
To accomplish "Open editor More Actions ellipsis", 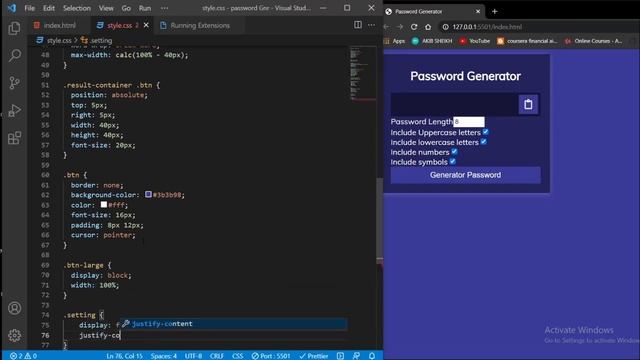I will tap(371, 25).
